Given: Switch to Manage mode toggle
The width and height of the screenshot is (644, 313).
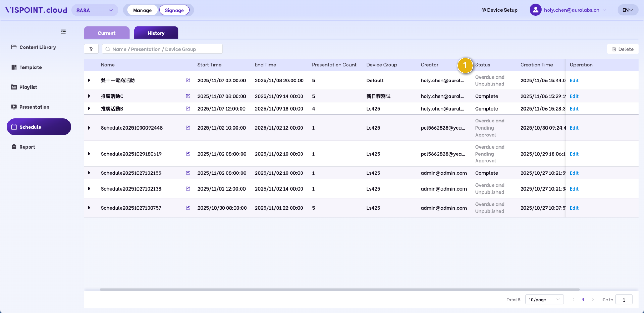Looking at the screenshot, I should click(x=142, y=10).
